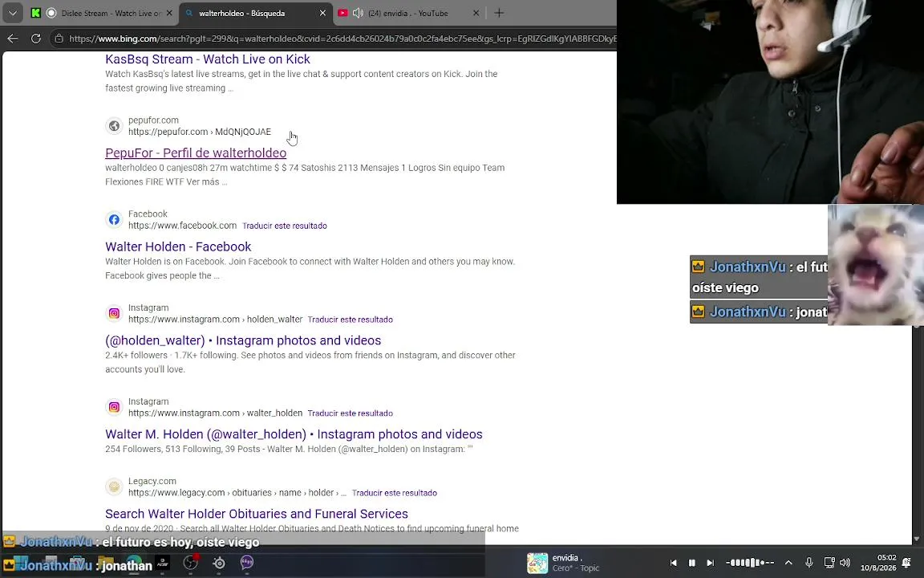Go back using the browser back arrow
Screen dimensions: 924x578
click(12, 39)
